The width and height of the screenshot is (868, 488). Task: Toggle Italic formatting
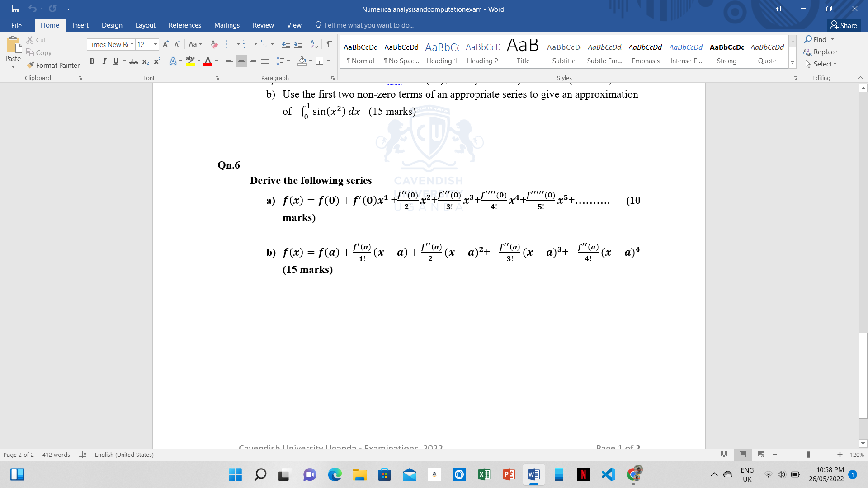104,61
